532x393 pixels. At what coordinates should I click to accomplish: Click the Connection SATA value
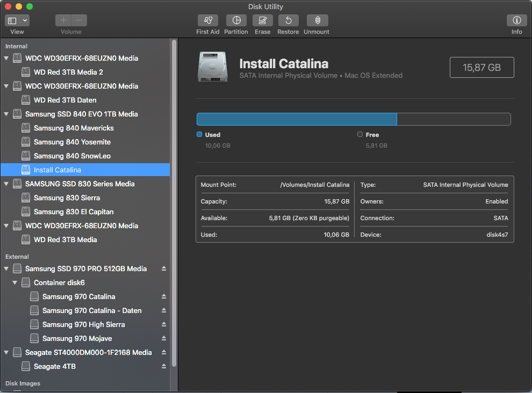click(501, 218)
